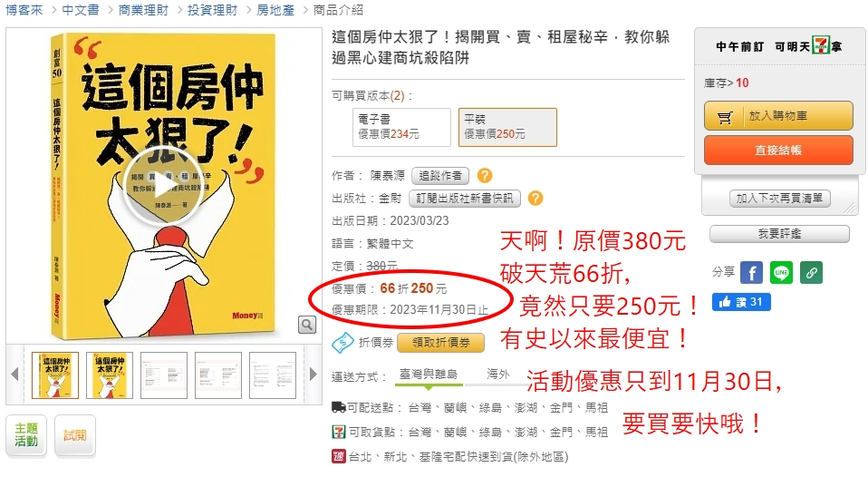Click the question mark beside 追蹤作者
This screenshot has height=477, width=868.
point(485,176)
